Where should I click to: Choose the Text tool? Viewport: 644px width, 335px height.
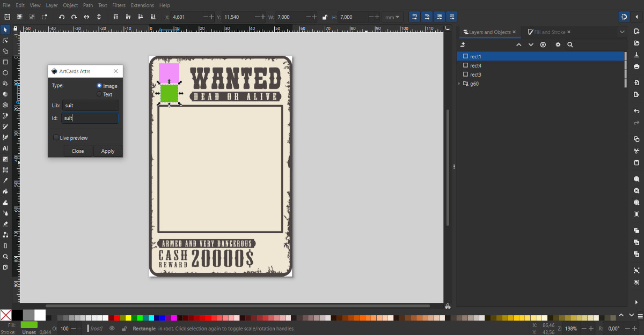coord(5,148)
